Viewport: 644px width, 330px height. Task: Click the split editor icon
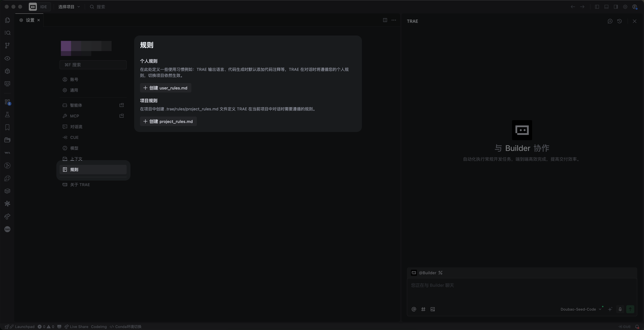coord(385,20)
